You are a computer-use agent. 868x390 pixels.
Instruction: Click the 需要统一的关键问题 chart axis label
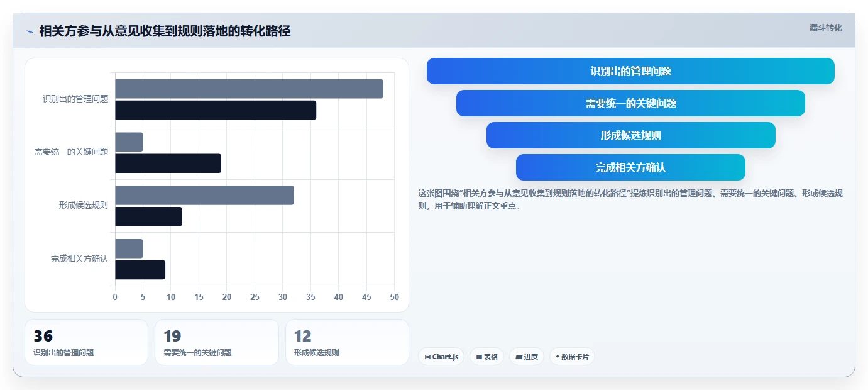pos(71,152)
